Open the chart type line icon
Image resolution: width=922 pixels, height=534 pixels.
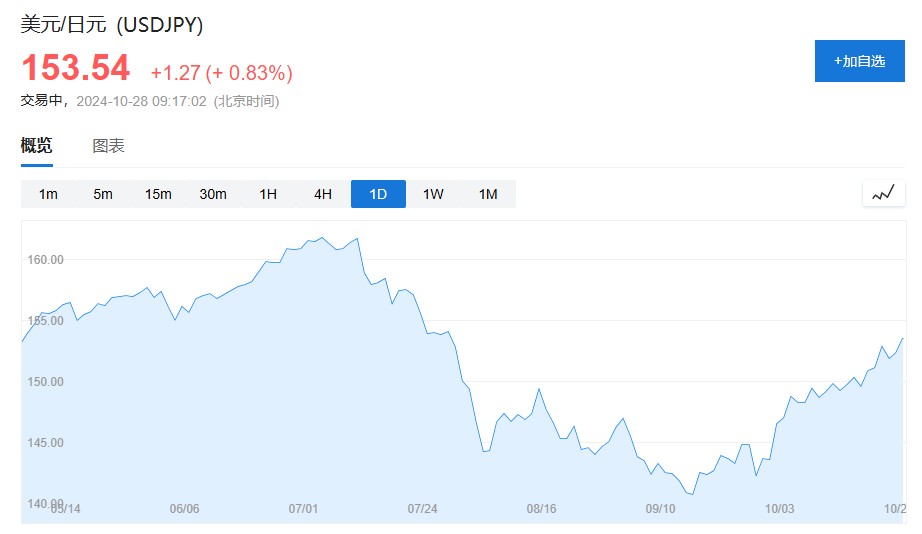pos(883,194)
